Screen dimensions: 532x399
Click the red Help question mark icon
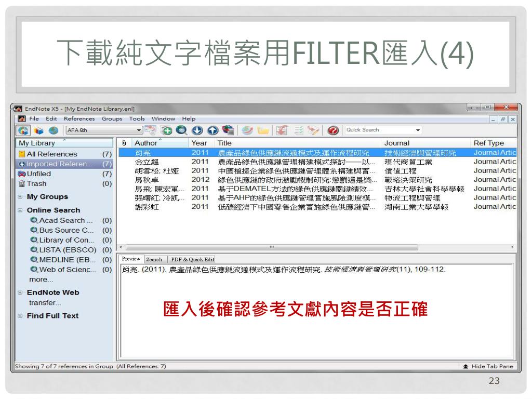tap(333, 130)
